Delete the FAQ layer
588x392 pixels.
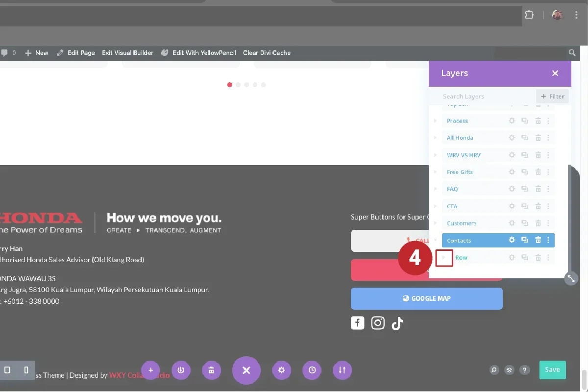click(x=538, y=189)
